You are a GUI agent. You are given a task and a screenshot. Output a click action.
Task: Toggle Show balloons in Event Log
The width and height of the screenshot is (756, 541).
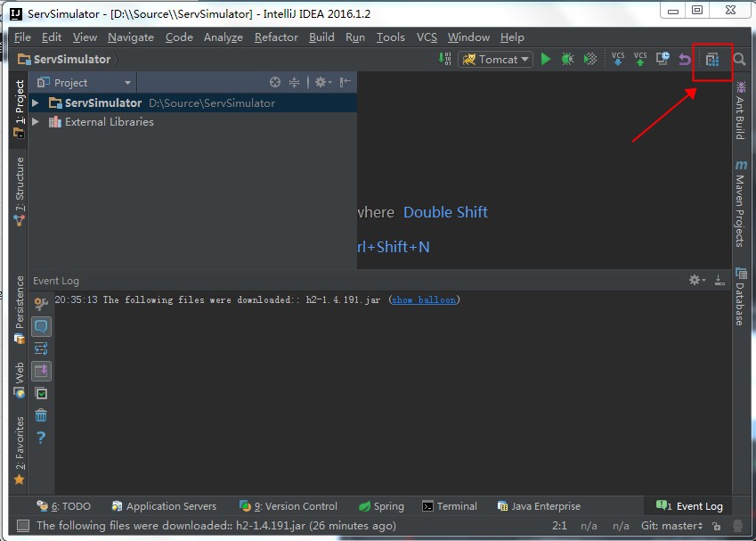[x=41, y=327]
